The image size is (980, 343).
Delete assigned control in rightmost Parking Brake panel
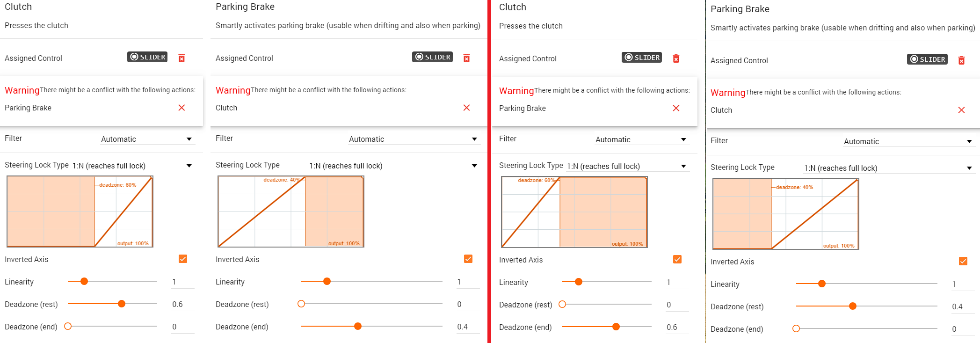pos(961,60)
